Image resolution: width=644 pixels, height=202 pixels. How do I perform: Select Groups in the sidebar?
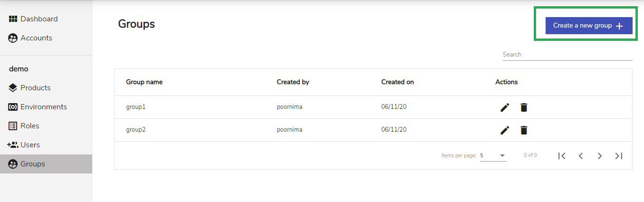46,164
